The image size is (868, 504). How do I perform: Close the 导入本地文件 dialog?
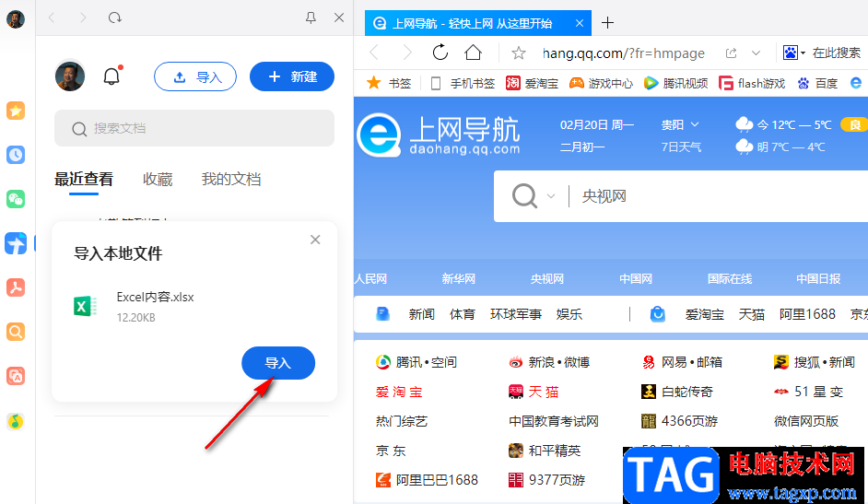[315, 240]
